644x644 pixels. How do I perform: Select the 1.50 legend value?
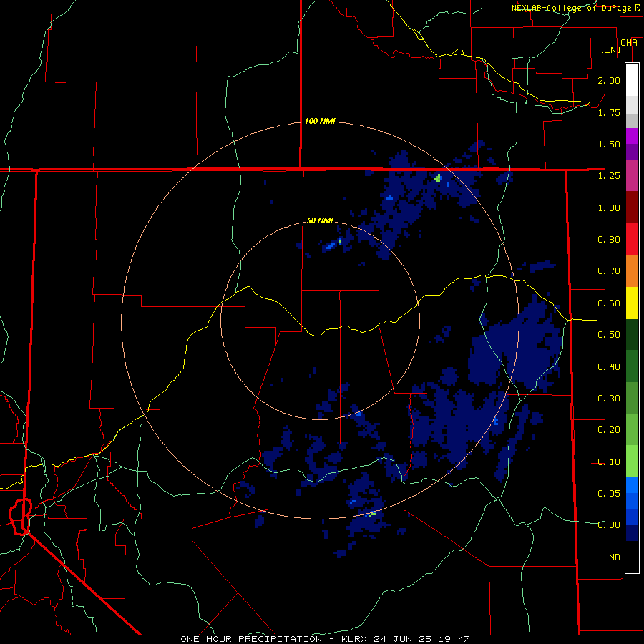609,144
